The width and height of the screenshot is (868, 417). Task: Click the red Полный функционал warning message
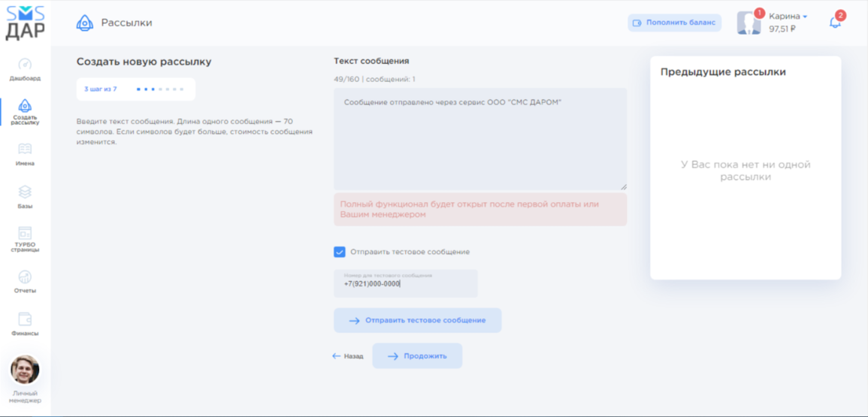point(480,210)
